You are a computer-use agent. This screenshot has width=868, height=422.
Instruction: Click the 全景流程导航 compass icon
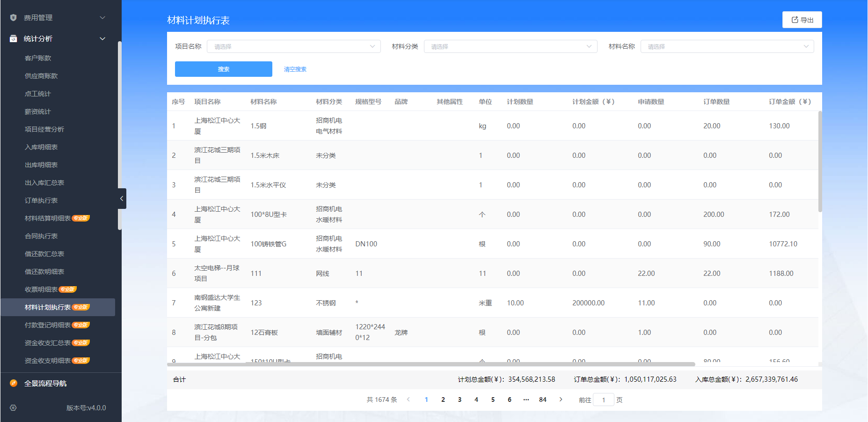point(13,383)
